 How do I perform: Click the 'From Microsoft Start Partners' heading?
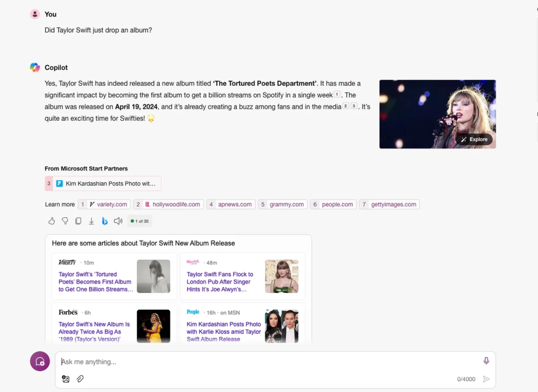pos(86,169)
